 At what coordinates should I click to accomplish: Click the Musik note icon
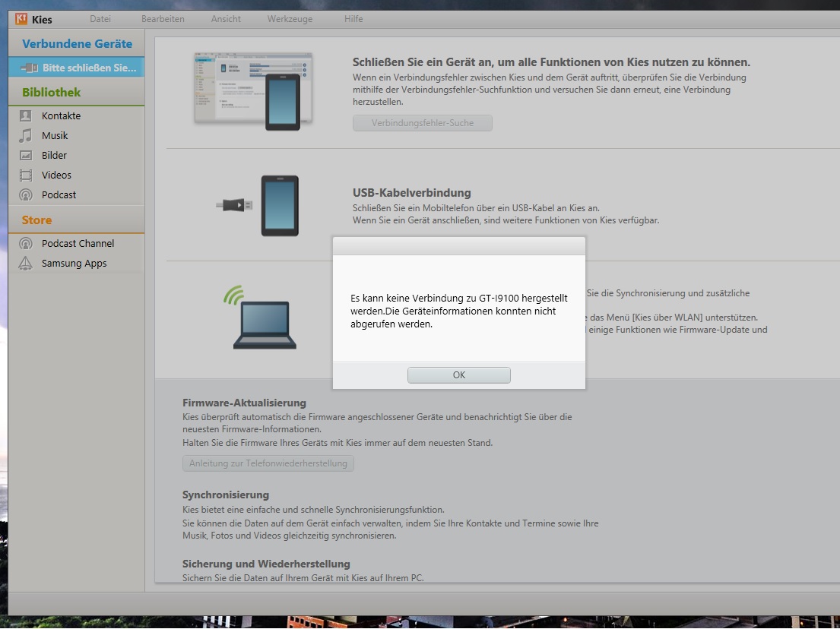pos(25,135)
